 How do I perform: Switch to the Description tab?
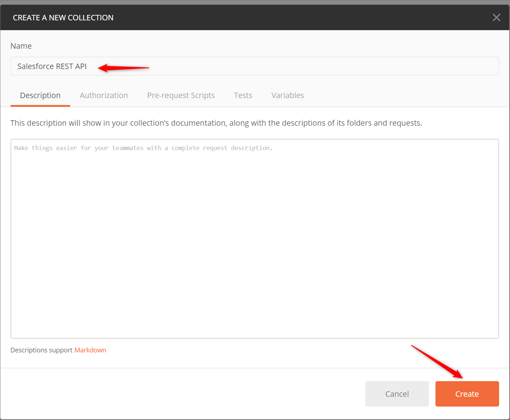click(40, 96)
